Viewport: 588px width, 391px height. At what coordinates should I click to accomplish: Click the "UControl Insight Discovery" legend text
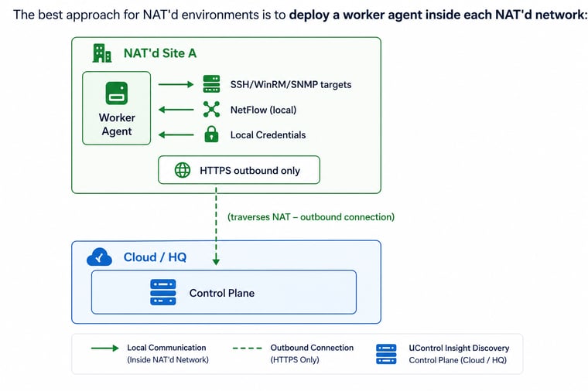(x=459, y=348)
